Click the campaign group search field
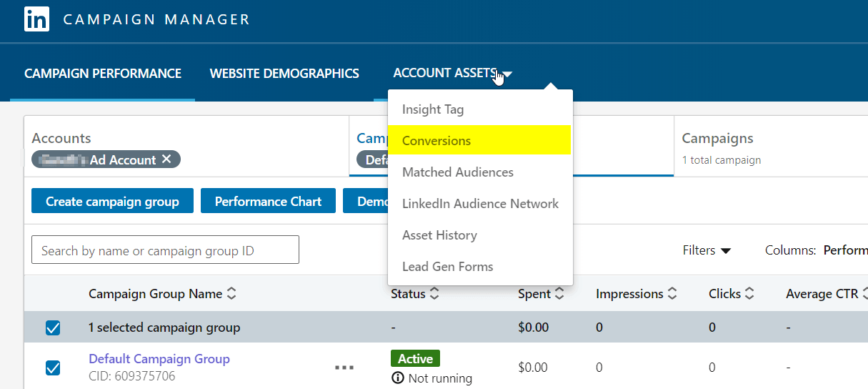The image size is (868, 389). click(x=165, y=250)
